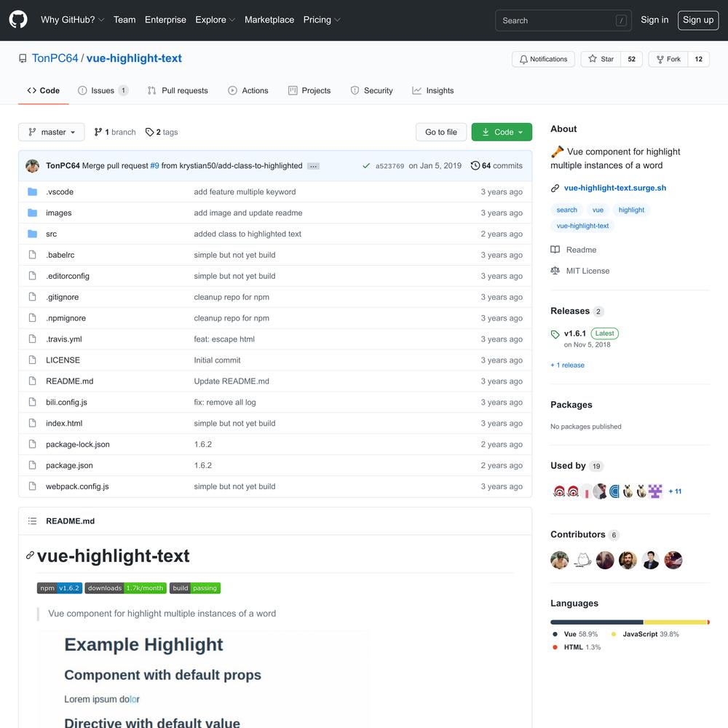Open the + 1 release link

567,365
